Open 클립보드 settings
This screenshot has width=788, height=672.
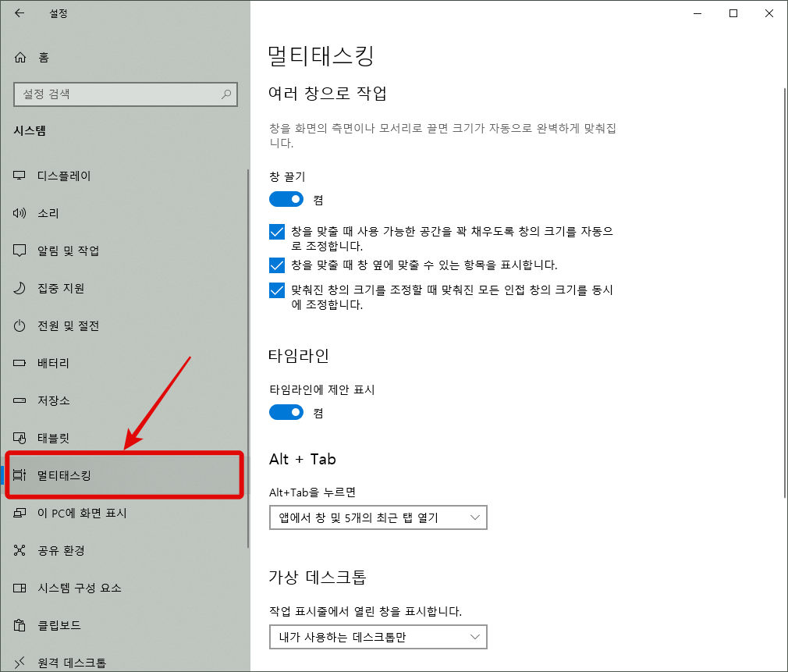125,625
